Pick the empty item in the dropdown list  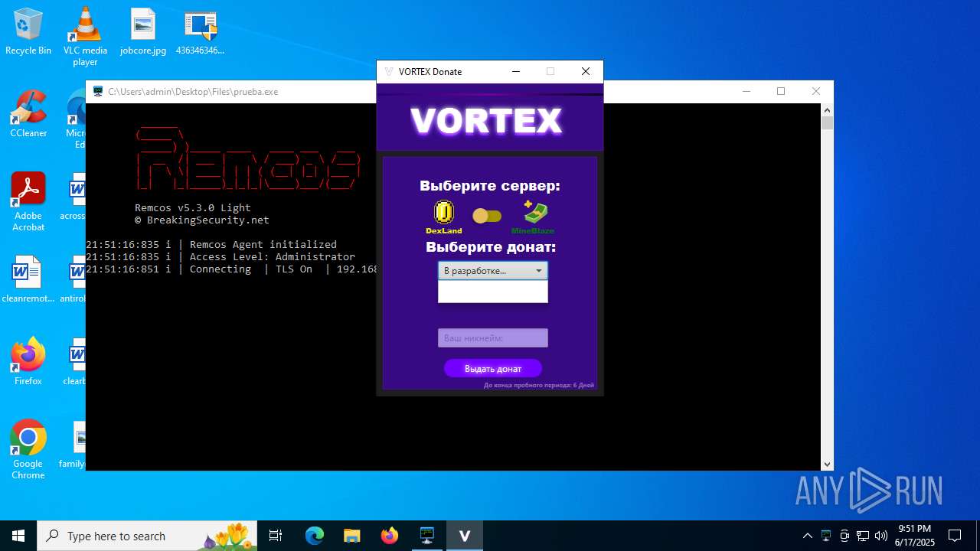click(492, 292)
